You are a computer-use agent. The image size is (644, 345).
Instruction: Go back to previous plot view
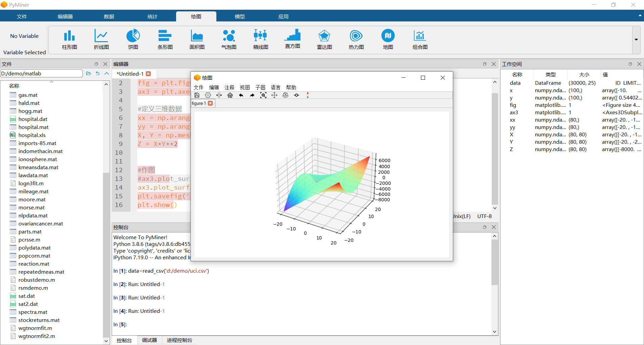[x=241, y=95]
